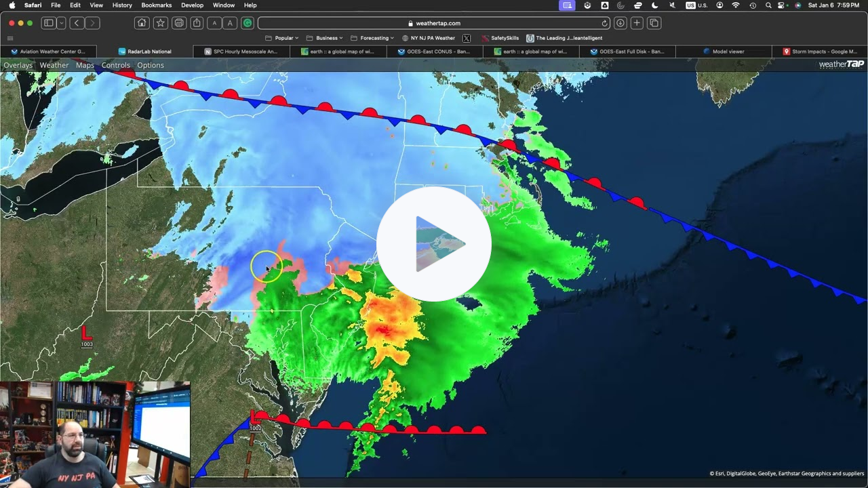Expand the Business bookmarks dropdown

(x=328, y=37)
